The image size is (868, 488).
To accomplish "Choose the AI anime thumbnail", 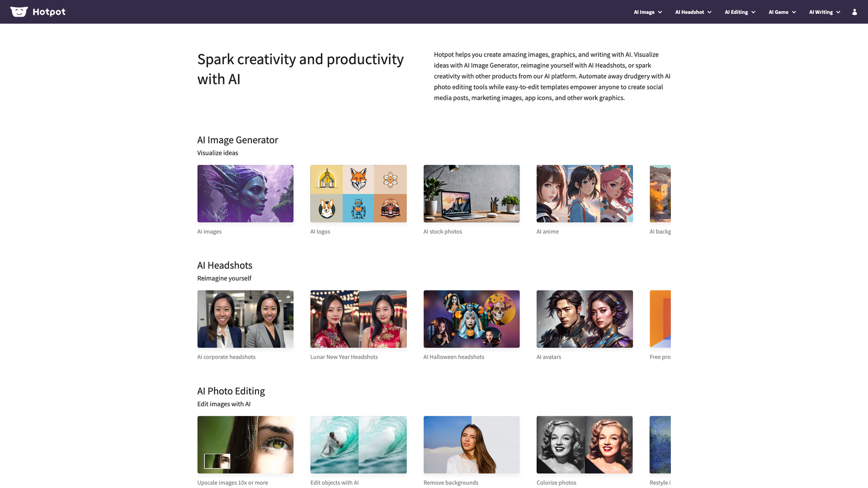I will tap(585, 193).
